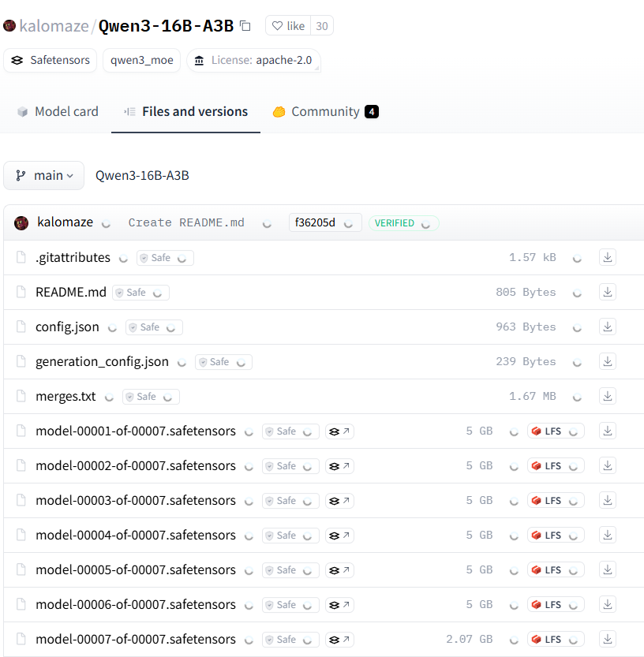
Task: Click the Safe badge for merges.txt
Action: (x=151, y=397)
